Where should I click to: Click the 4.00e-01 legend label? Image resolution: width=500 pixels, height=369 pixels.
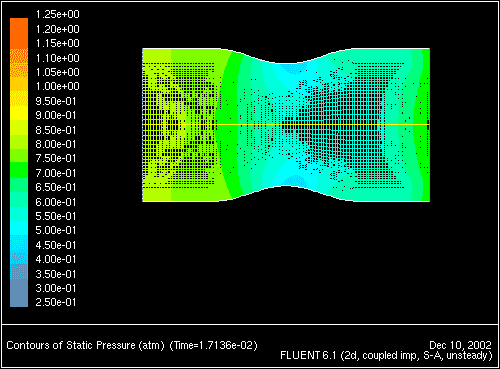point(56,259)
